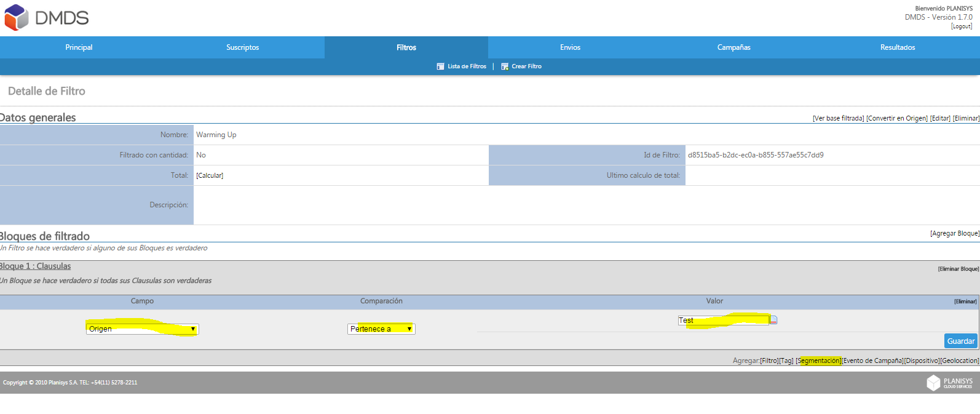The height and width of the screenshot is (414, 980).
Task: Go to the Campañas tab
Action: [734, 47]
